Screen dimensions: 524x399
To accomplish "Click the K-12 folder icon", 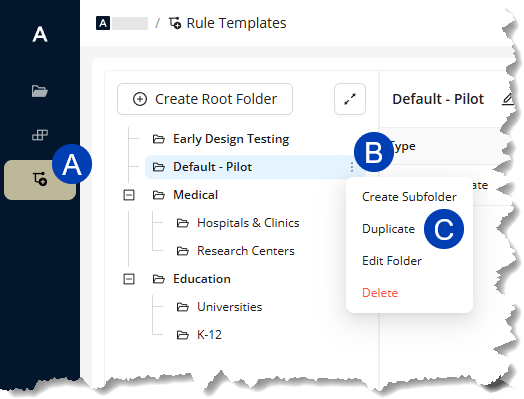I will 182,335.
